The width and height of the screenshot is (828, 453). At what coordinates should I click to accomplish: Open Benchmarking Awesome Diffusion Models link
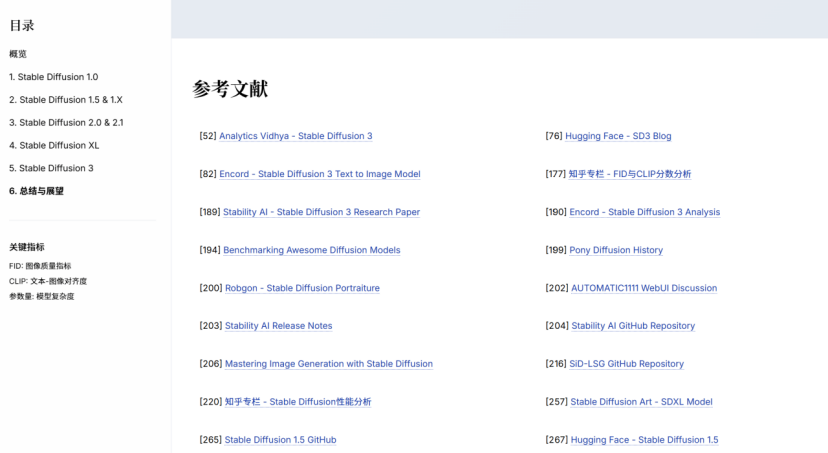click(311, 250)
